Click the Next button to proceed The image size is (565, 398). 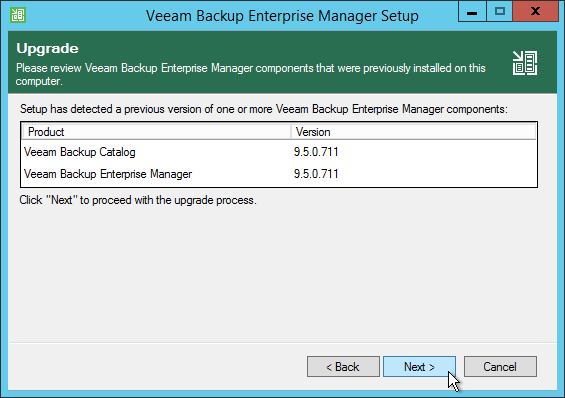[x=419, y=367]
